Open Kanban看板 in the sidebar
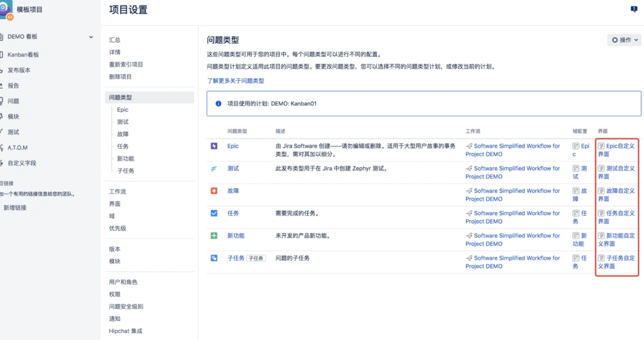The image size is (644, 340). click(23, 54)
